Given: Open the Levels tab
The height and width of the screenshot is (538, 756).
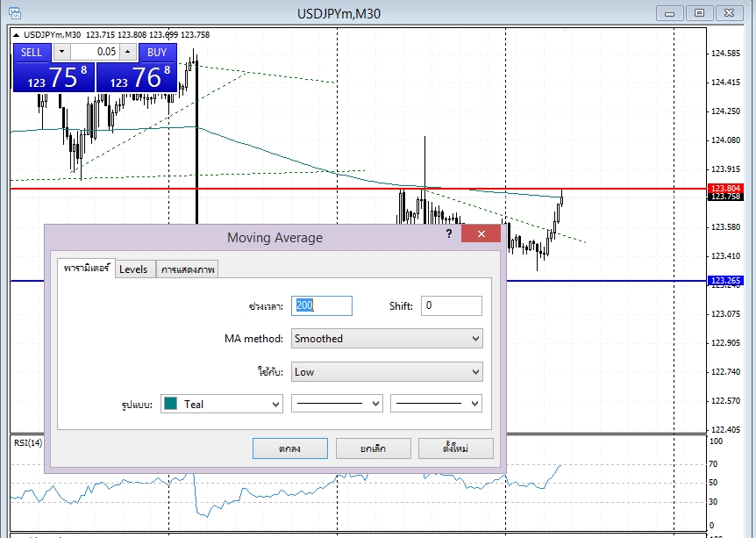Looking at the screenshot, I should (x=133, y=269).
